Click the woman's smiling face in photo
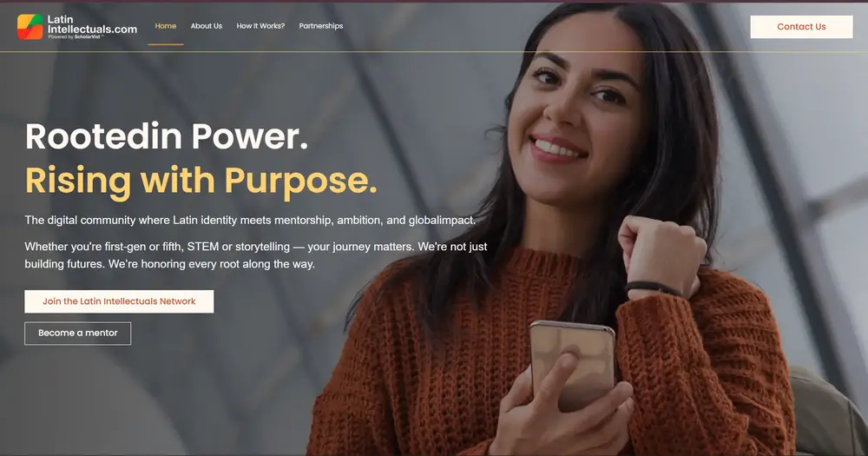This screenshot has width=868, height=456. point(575,105)
